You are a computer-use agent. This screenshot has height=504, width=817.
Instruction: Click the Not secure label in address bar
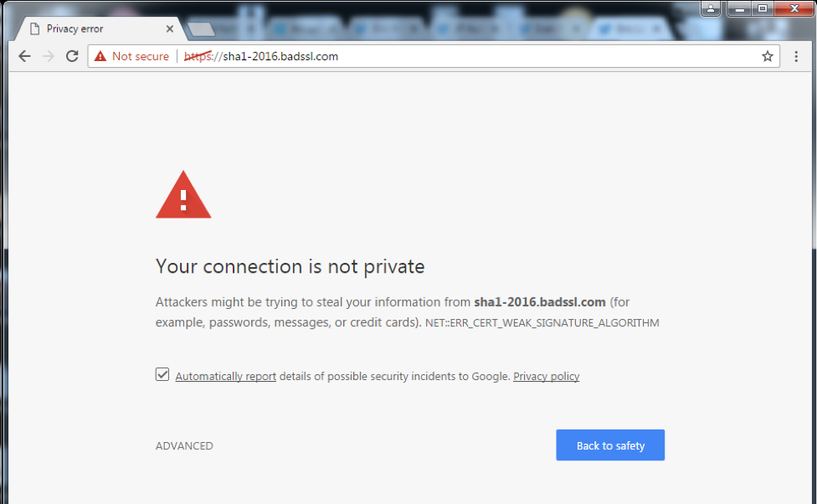click(141, 56)
